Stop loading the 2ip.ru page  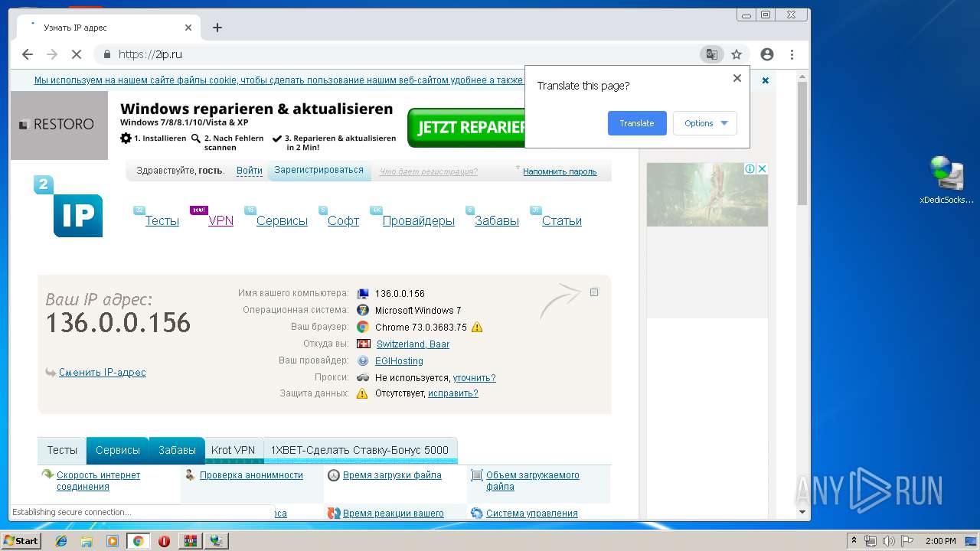pos(77,54)
